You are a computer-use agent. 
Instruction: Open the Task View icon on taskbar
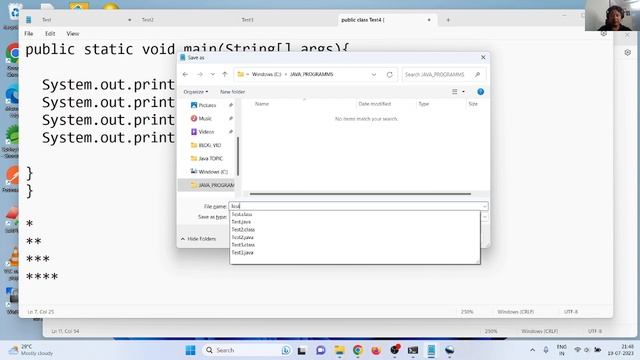point(302,350)
